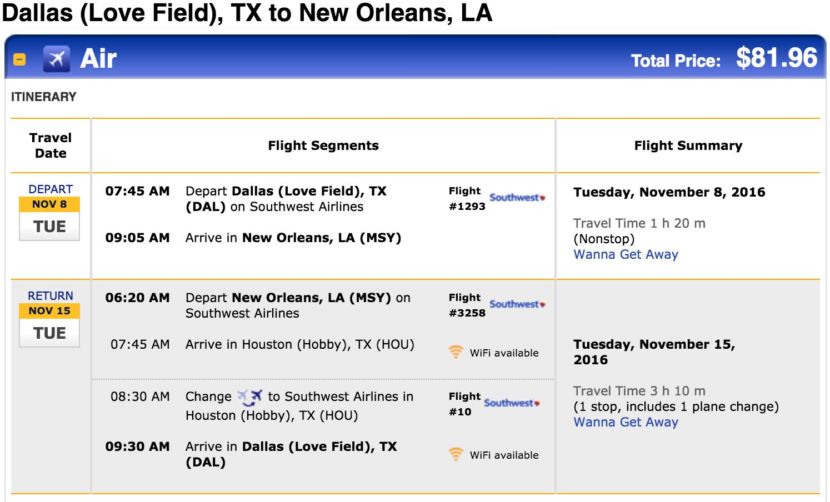Click the Total Price $81.96 amount
Image resolution: width=830 pixels, height=502 pixels.
pos(777,58)
